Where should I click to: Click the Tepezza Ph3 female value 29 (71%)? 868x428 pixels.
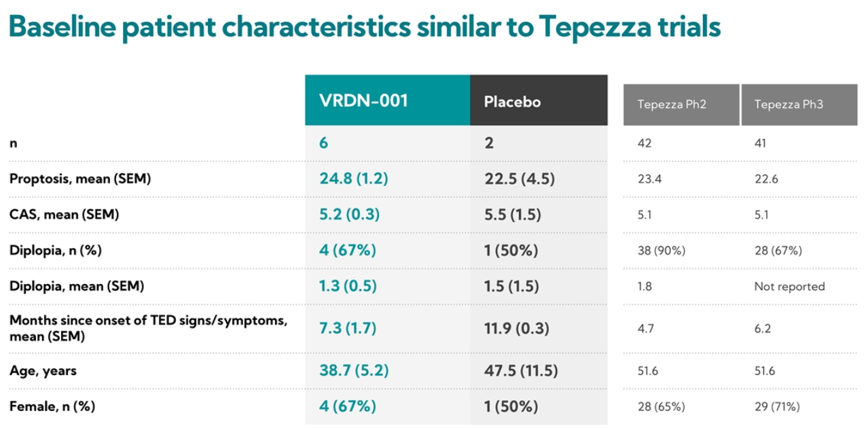(x=777, y=406)
